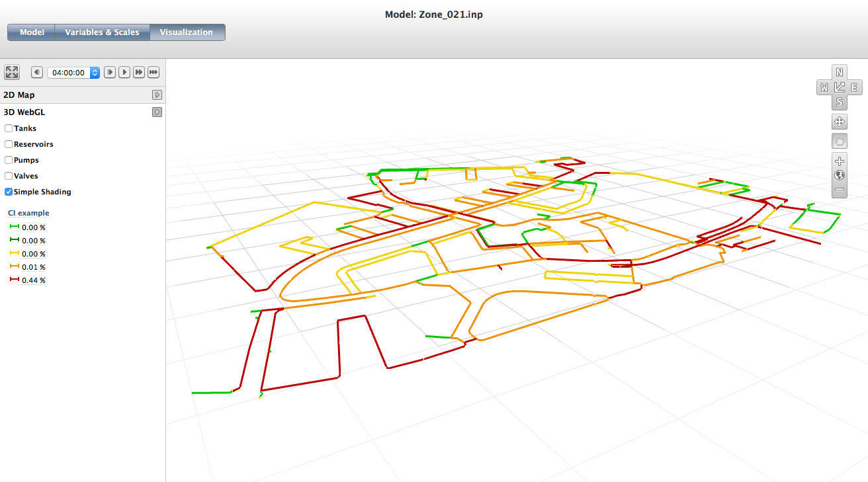Click the Model: Zone_021.inp title

coord(434,14)
